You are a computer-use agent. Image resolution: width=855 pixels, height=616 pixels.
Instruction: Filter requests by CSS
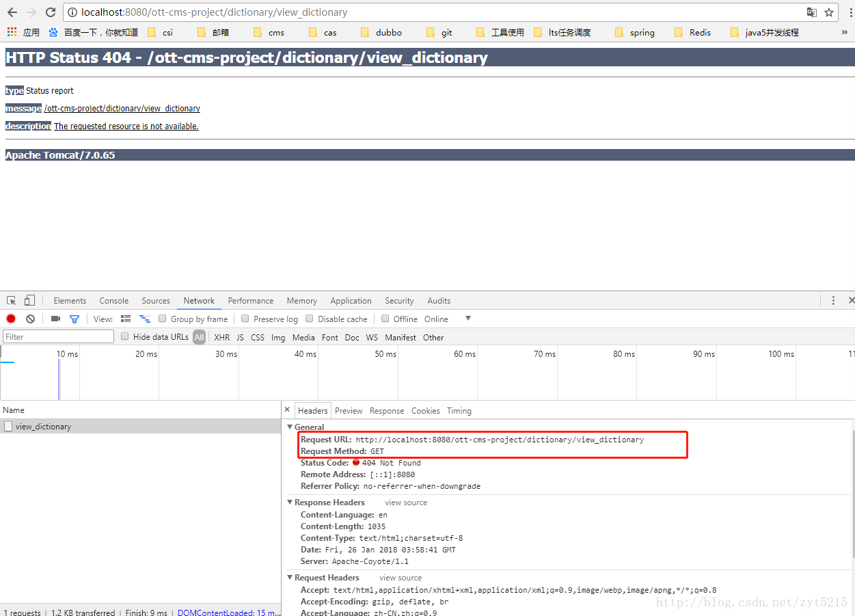pos(258,337)
